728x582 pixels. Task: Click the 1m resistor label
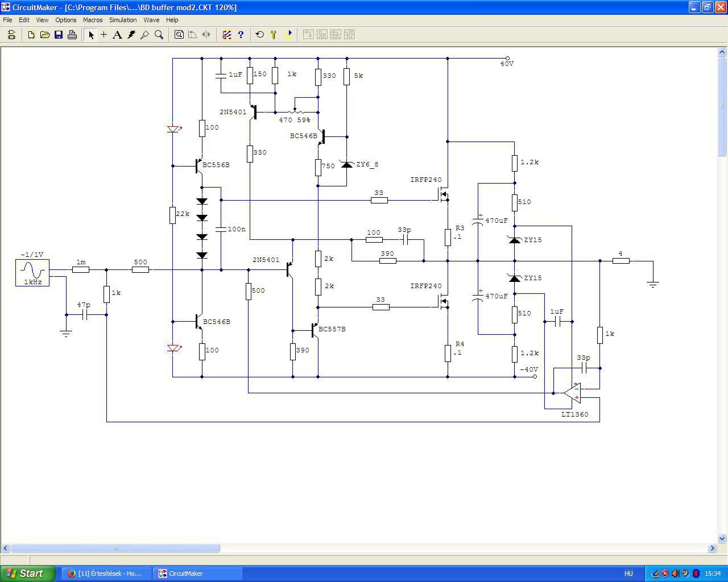[81, 263]
